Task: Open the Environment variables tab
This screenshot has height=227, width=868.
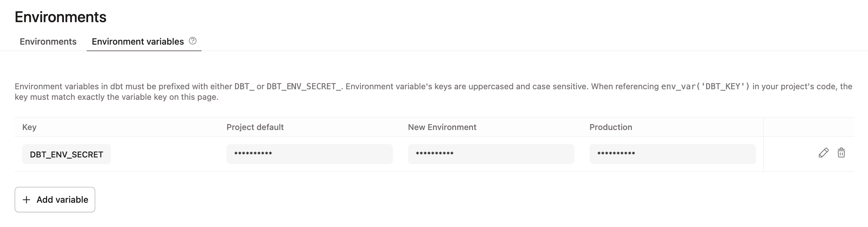Action: point(137,41)
